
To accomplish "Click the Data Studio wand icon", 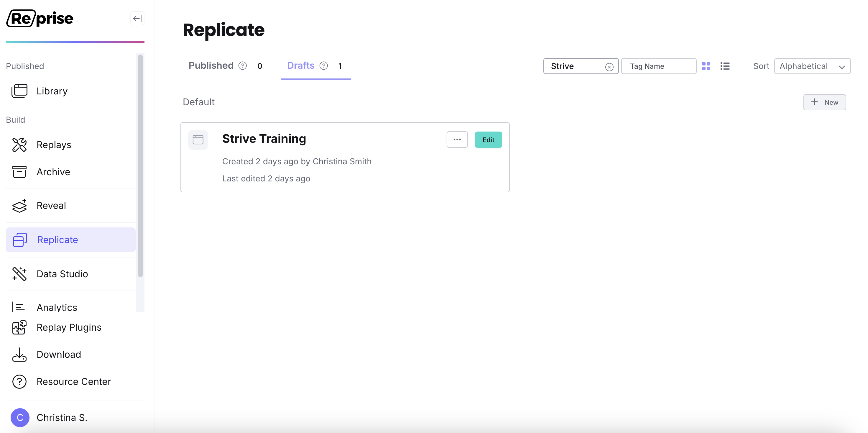I will (19, 274).
